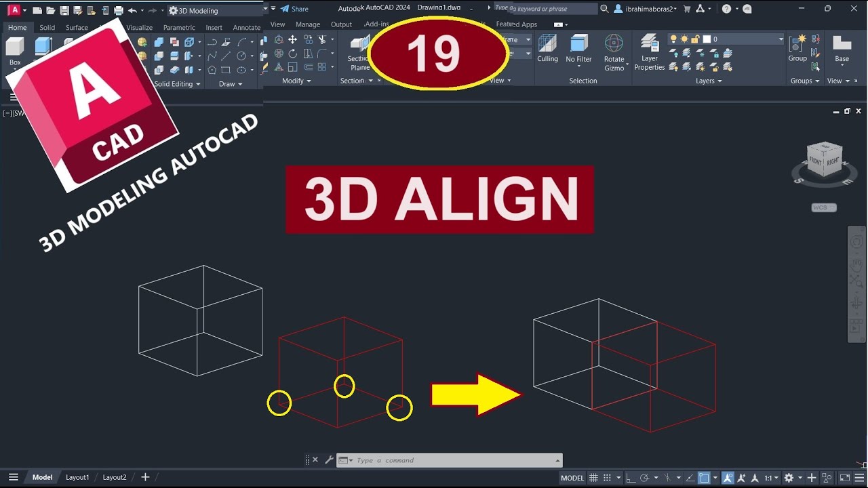868x488 pixels.
Task: Click the layer color swatch in Layers dropdown
Action: [707, 39]
